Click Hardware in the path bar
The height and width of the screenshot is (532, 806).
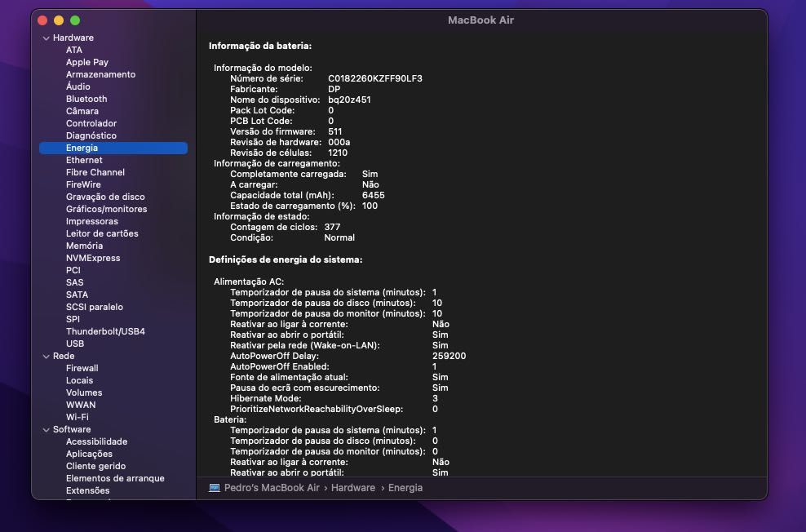(x=353, y=488)
